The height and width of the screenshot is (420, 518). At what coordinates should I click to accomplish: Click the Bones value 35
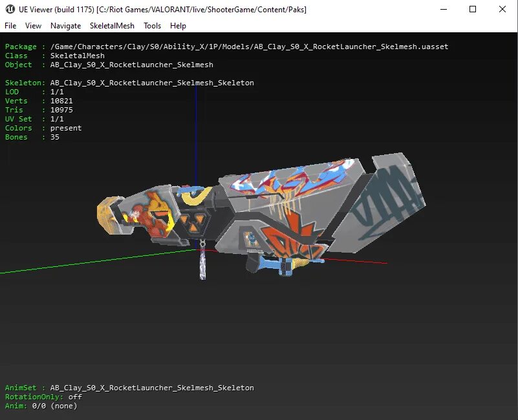coord(55,137)
